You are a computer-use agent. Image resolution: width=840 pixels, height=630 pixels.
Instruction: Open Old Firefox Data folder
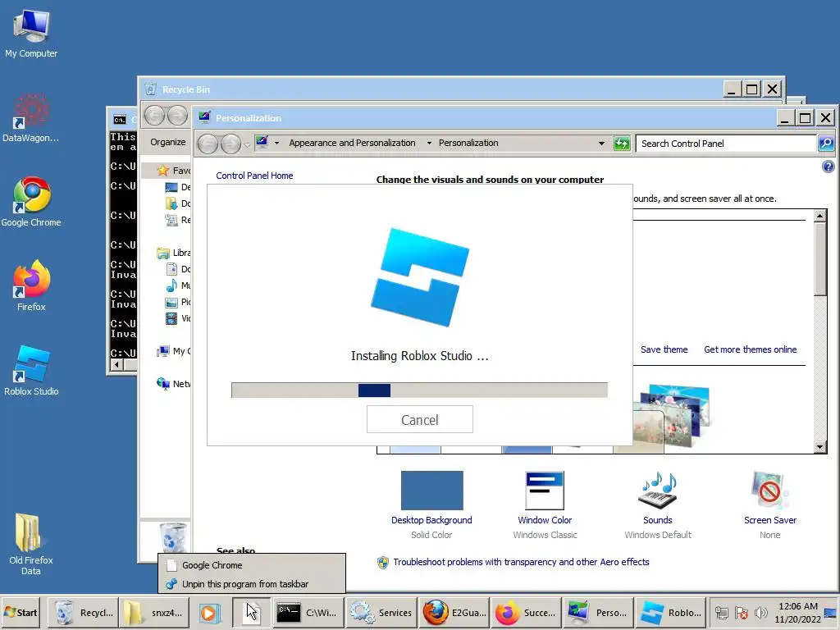pyautogui.click(x=31, y=544)
